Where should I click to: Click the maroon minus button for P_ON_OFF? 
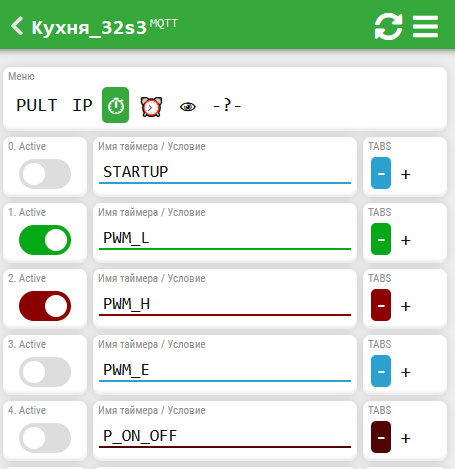(381, 437)
